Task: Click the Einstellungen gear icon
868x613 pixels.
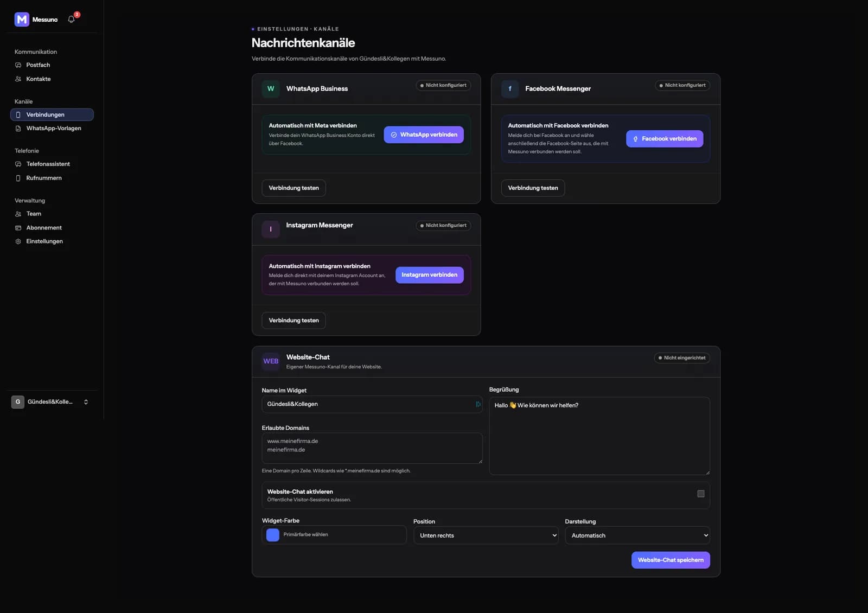Action: [18, 241]
